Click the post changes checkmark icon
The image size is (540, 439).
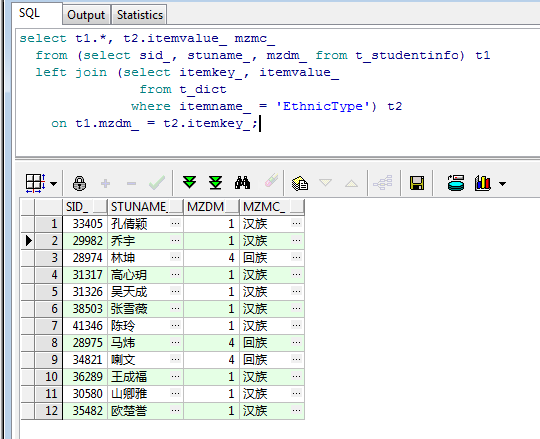tap(157, 183)
